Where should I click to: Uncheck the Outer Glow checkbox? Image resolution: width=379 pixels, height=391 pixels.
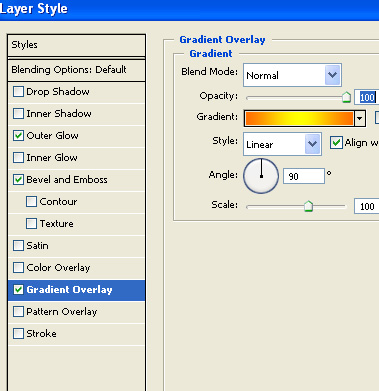coord(18,136)
